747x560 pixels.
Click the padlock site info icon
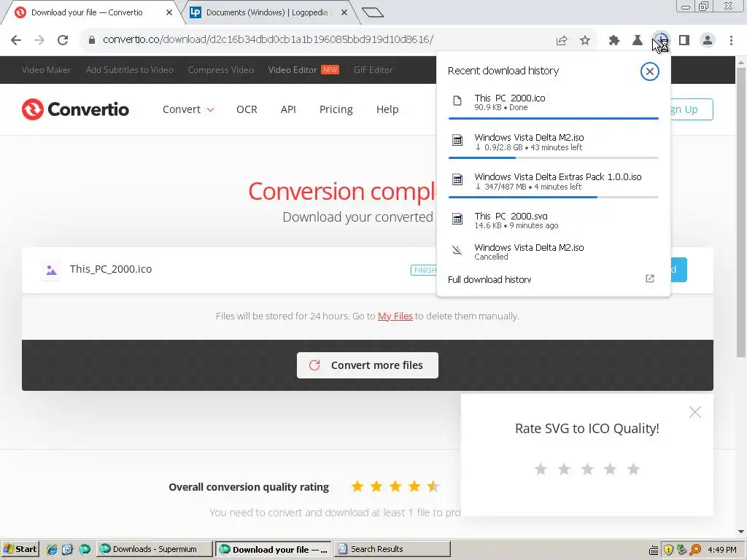[x=92, y=40]
